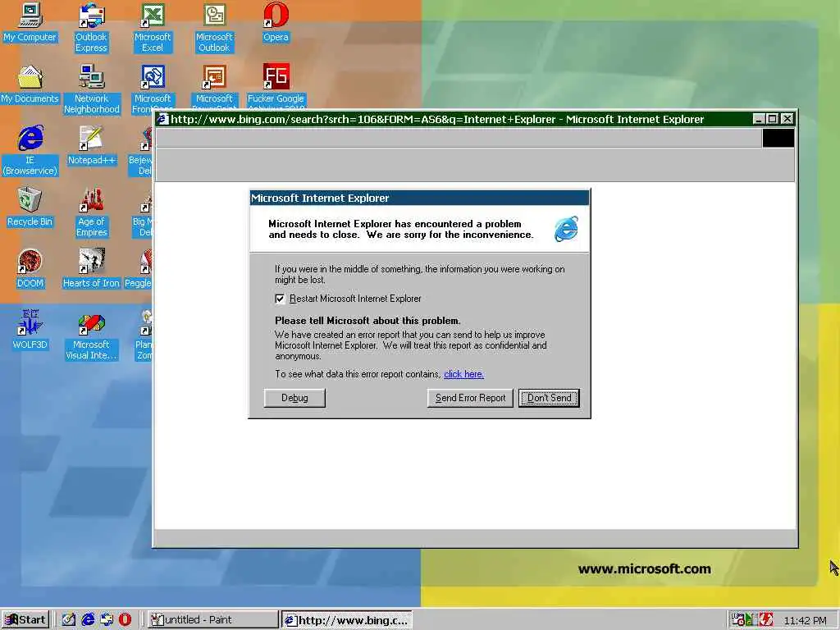Click the Outlook Express quick launch icon
840x630 pixels.
(107, 620)
